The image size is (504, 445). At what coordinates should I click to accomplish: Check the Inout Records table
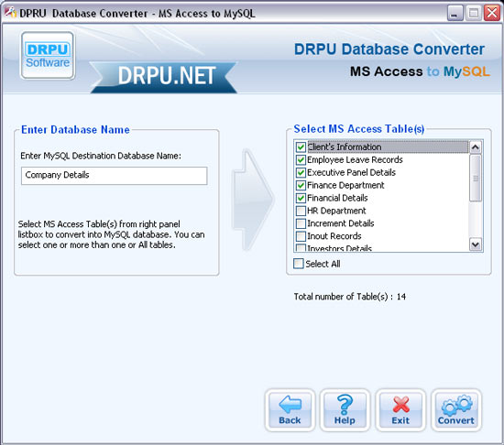pos(301,236)
